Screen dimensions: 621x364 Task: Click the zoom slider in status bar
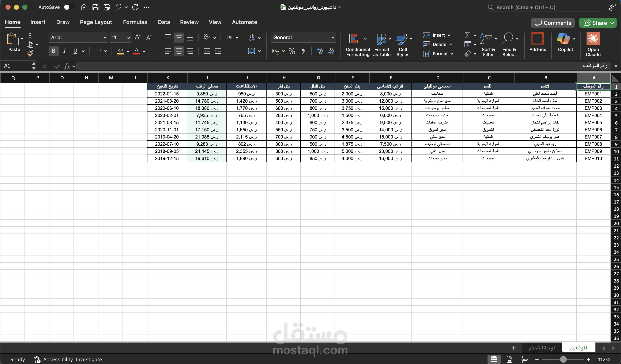tap(563, 359)
